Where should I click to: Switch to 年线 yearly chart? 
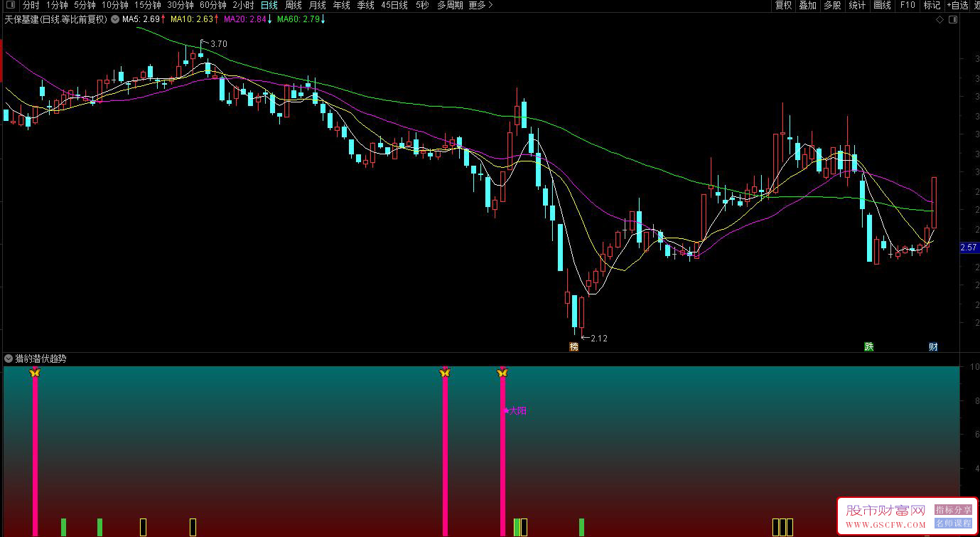[x=341, y=5]
